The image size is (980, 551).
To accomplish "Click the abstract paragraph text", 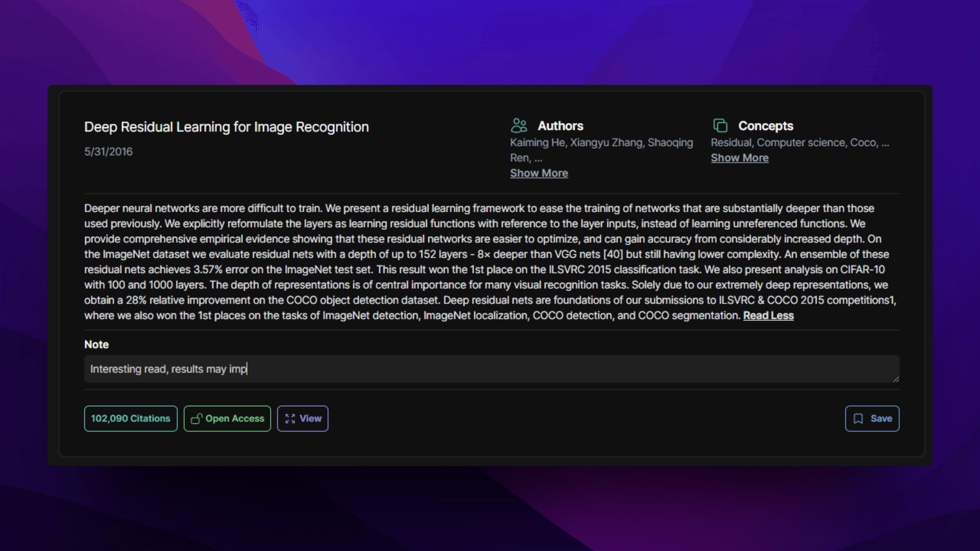I will pyautogui.click(x=490, y=262).
